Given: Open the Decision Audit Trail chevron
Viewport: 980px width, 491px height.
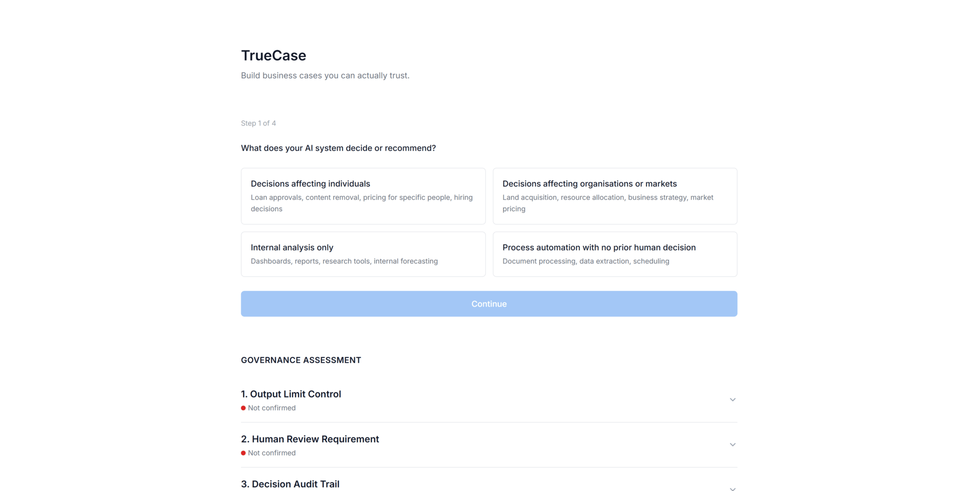Looking at the screenshot, I should pos(732,488).
